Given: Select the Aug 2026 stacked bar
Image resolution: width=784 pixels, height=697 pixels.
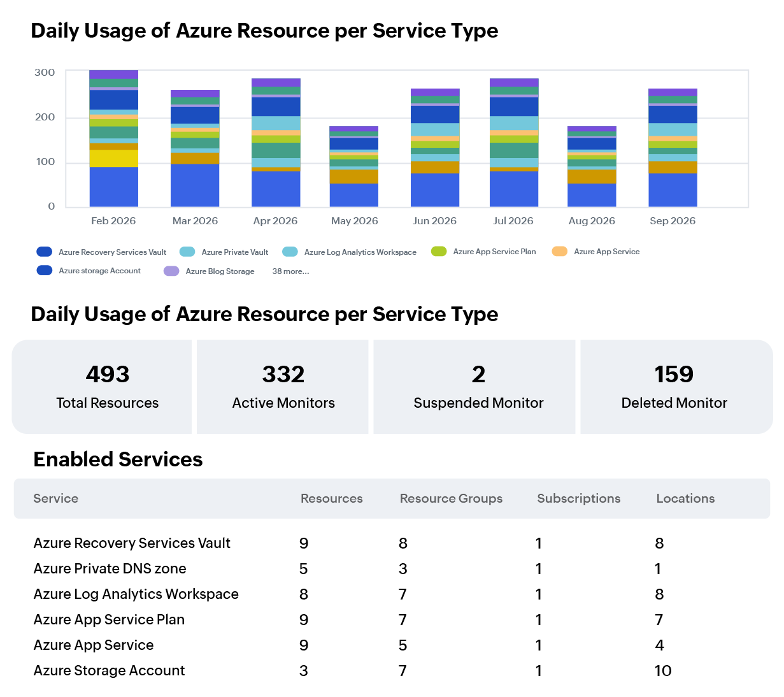Looking at the screenshot, I should point(592,166).
